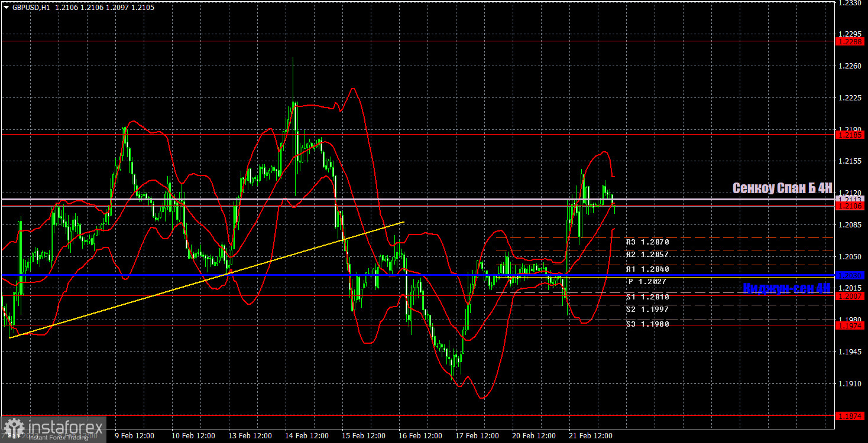Select the red 1.2288 price level tag

pyautogui.click(x=851, y=41)
